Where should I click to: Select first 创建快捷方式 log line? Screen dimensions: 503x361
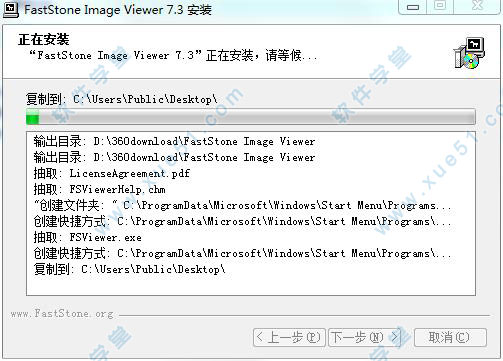pyautogui.click(x=242, y=221)
